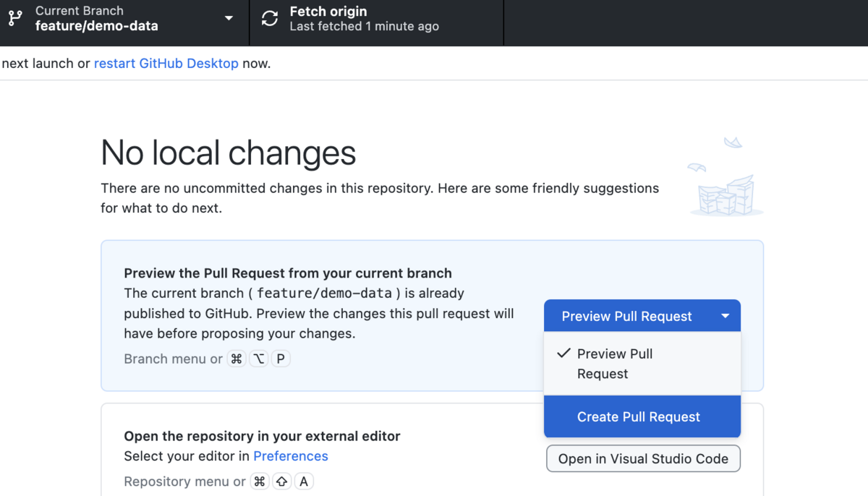868x496 pixels.
Task: Open the Preferences link
Action: 291,456
